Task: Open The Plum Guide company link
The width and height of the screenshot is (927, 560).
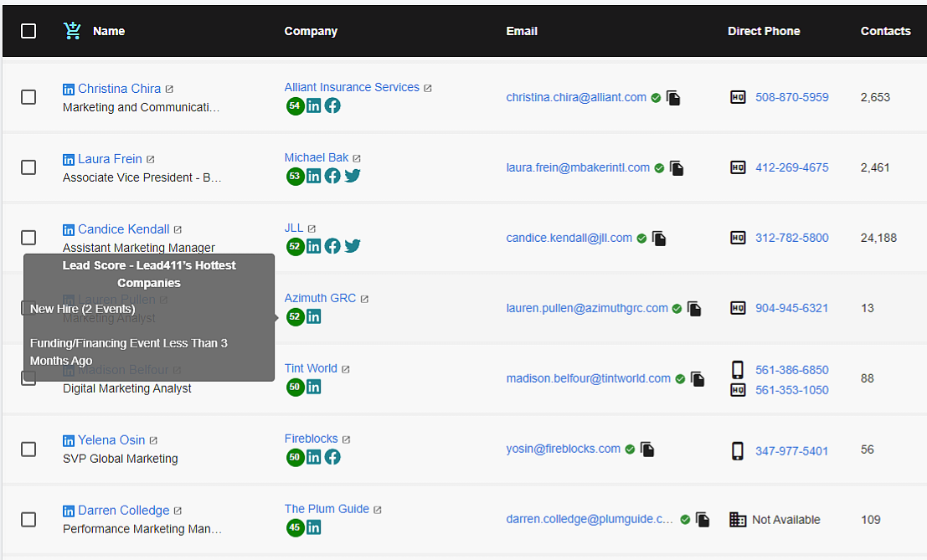Action: (x=327, y=509)
